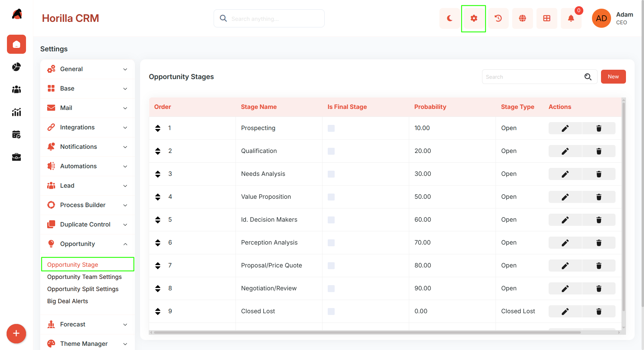
Task: Open the bar chart analytics sidebar icon
Action: pyautogui.click(x=16, y=112)
